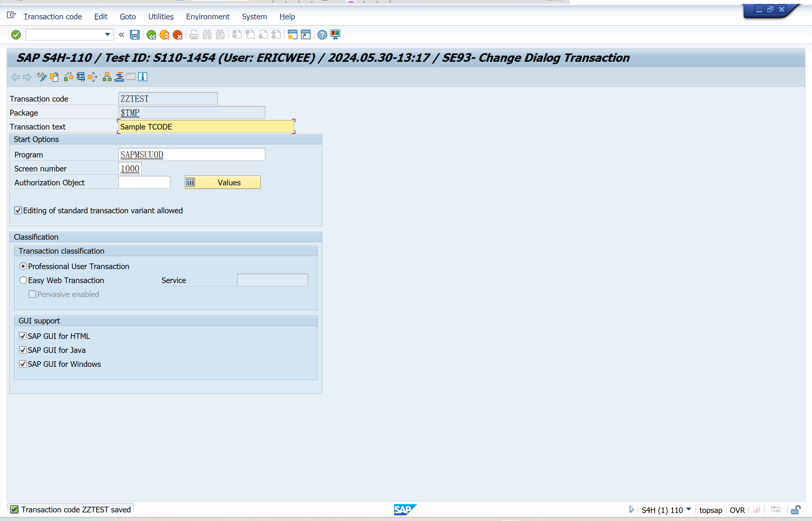
Task: Uncheck Editing of standard transaction variant allowed
Action: pos(18,210)
